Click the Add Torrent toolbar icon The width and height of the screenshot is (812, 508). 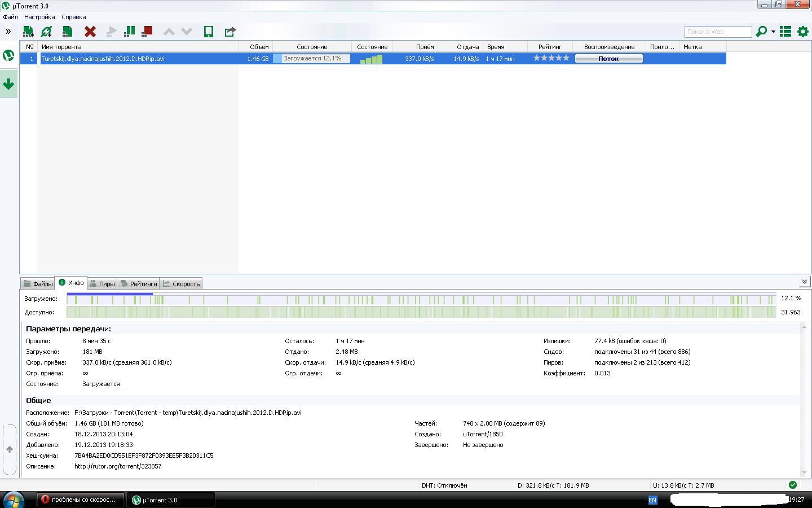[x=28, y=32]
